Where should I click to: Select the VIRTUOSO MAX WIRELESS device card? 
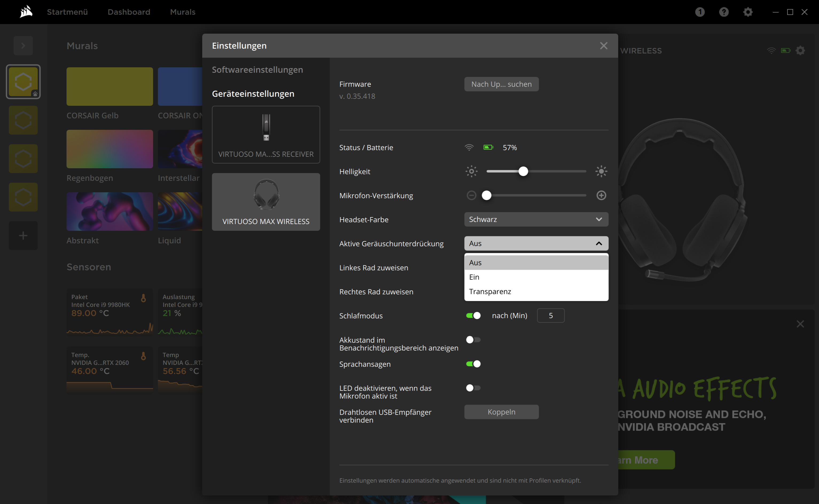(x=266, y=202)
